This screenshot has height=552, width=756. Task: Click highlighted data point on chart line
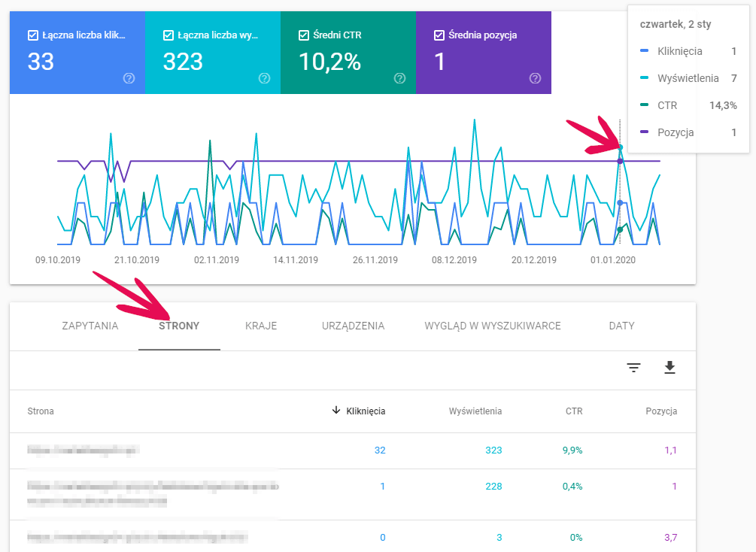pyautogui.click(x=620, y=147)
